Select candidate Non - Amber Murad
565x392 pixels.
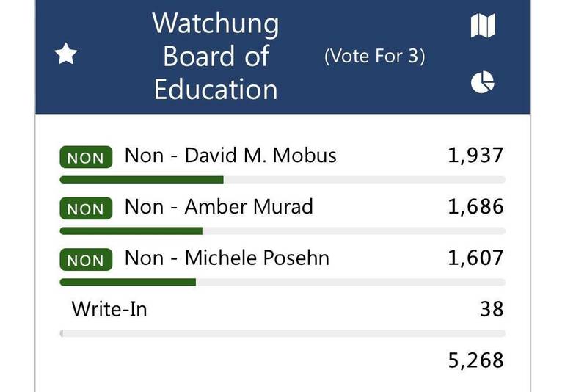[x=219, y=207]
